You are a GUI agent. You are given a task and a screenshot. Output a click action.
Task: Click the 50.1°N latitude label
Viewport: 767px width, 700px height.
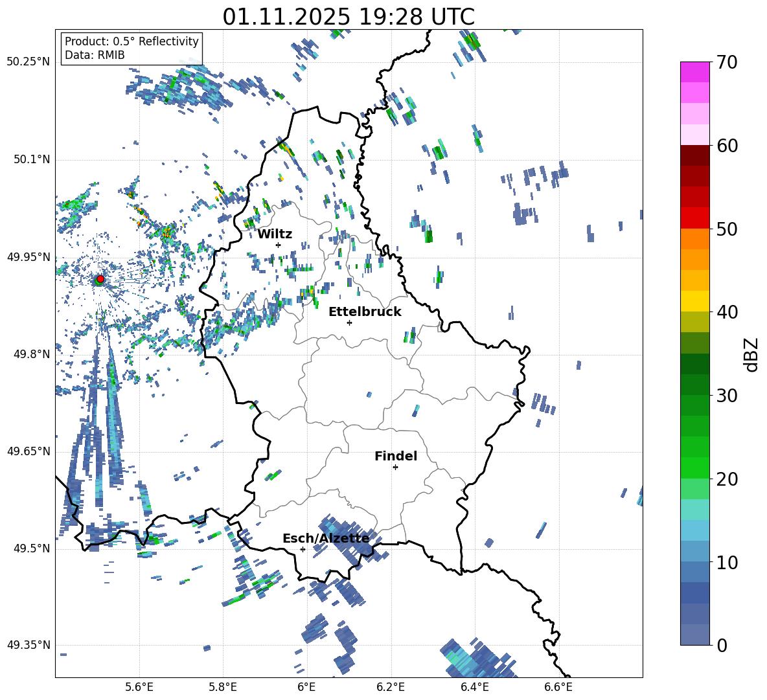31,159
